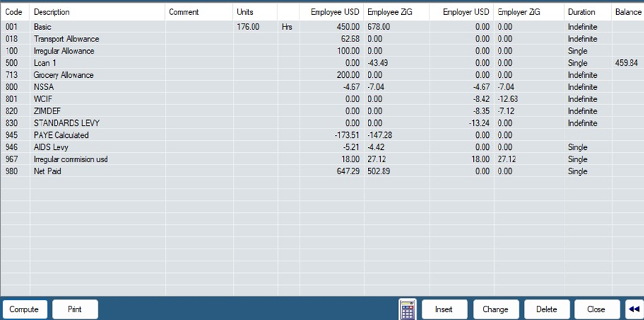
Task: Click the 678.00 Basic employee ZiG amount
Action: [x=379, y=27]
